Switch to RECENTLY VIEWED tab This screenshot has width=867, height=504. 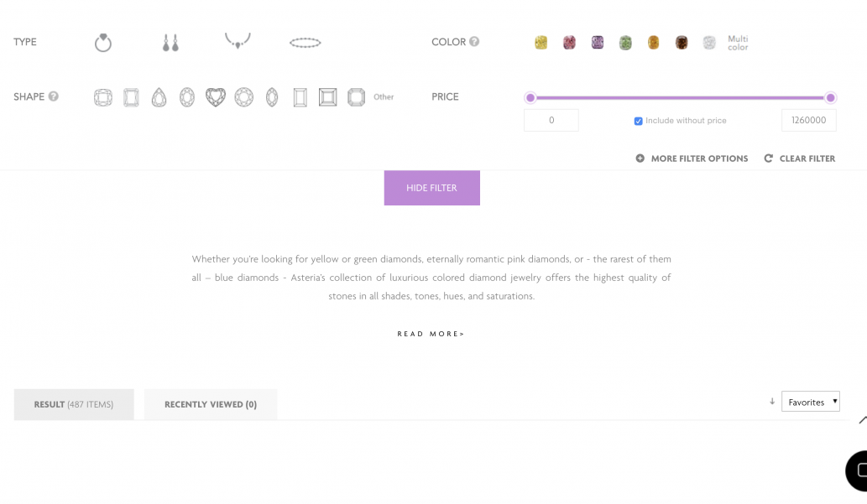(x=211, y=404)
